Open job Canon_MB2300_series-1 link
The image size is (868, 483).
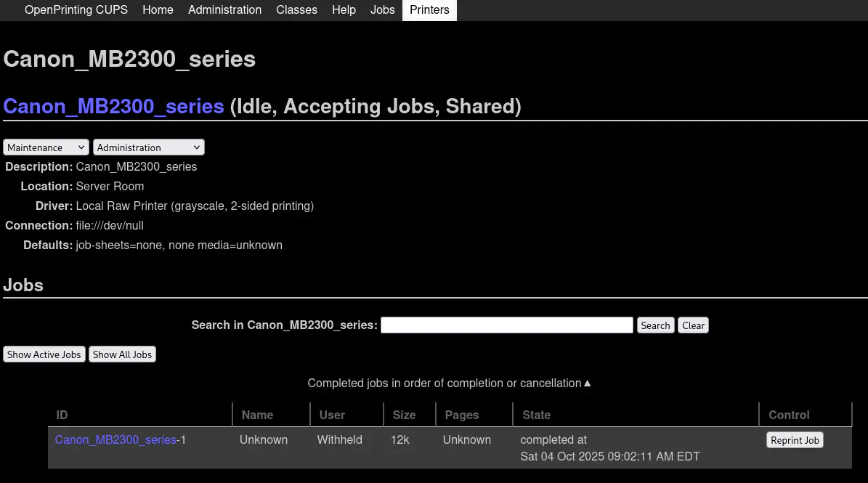click(115, 440)
